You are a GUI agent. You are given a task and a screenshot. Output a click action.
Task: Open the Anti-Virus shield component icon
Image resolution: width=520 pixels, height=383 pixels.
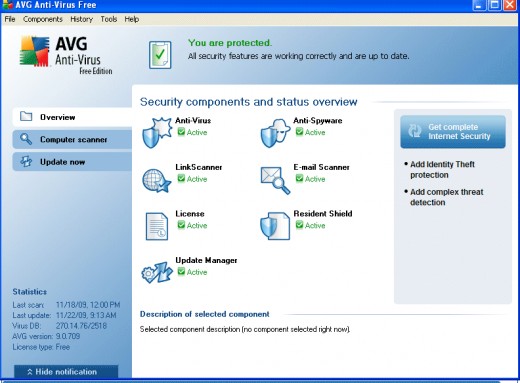click(x=157, y=132)
